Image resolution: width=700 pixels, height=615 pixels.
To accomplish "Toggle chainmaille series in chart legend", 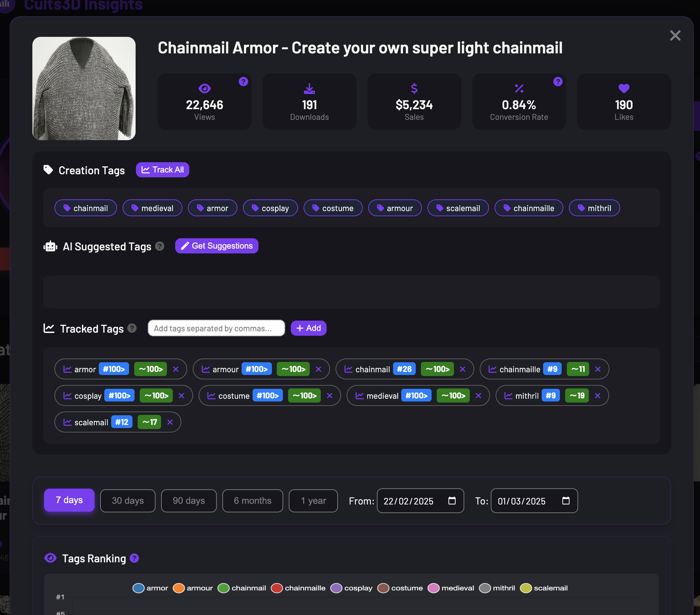I will tap(298, 588).
